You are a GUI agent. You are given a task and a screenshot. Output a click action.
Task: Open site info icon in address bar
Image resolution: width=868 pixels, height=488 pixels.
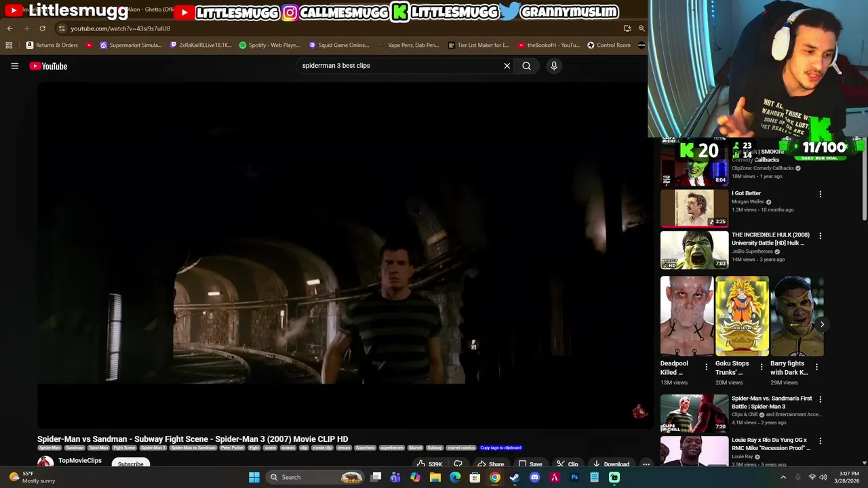click(62, 28)
